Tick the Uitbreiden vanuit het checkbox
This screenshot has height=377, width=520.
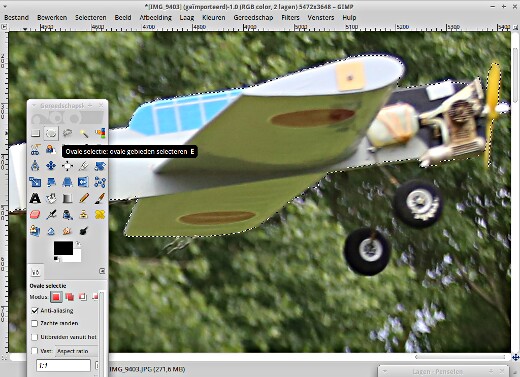click(x=35, y=337)
